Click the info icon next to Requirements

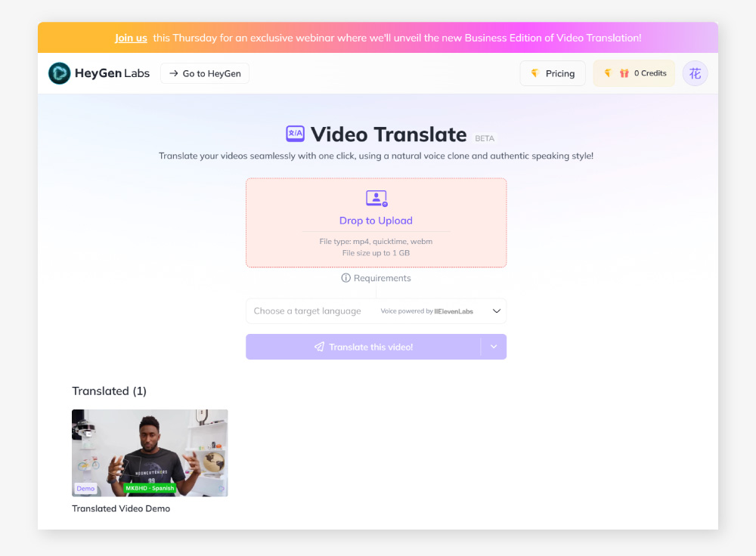click(345, 278)
